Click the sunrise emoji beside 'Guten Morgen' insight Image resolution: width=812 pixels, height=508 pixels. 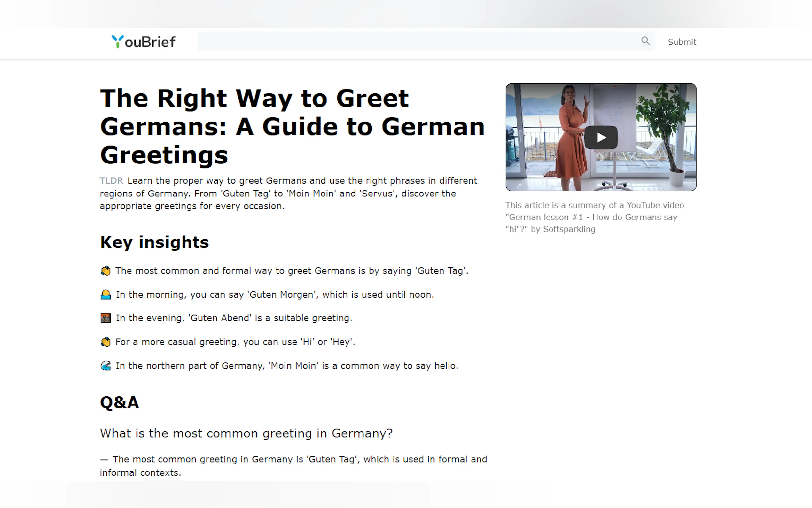105,295
